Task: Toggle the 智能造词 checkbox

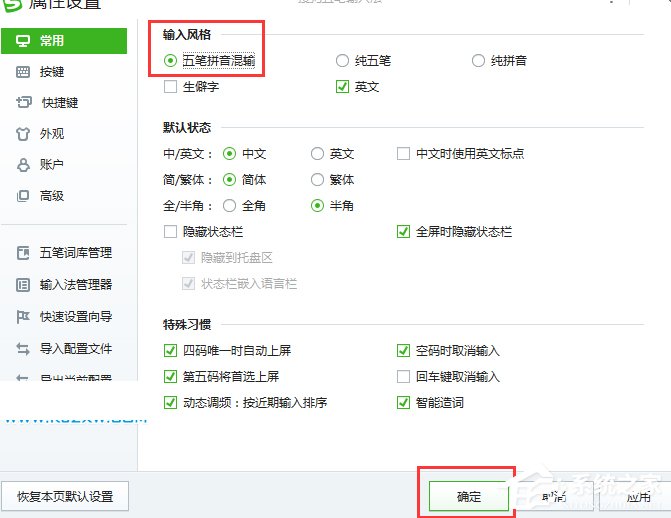Action: click(404, 403)
